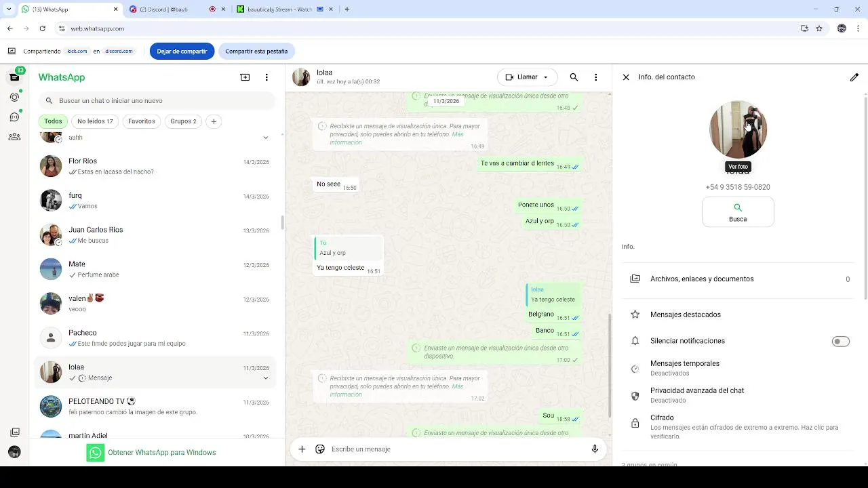Open the browser tab search dropdown arrow
The image size is (868, 488).
point(9,9)
